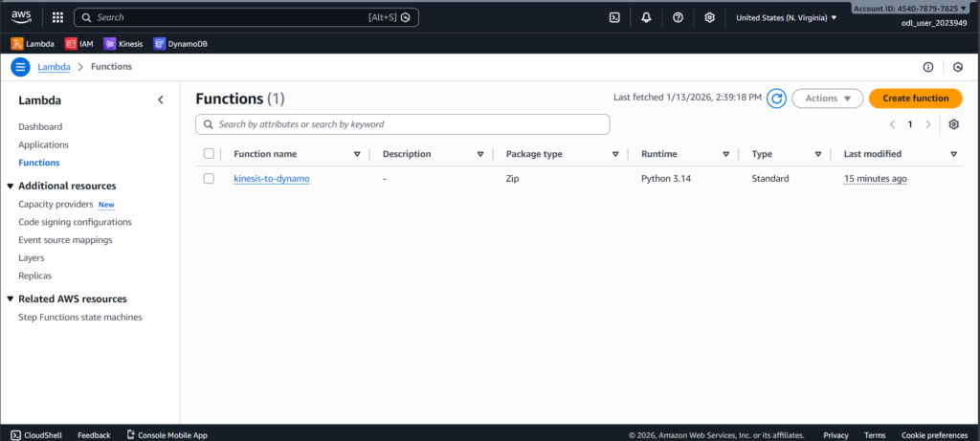Select the kinesis-to-dynamo function checkbox
This screenshot has height=441, width=980.
pyautogui.click(x=209, y=179)
